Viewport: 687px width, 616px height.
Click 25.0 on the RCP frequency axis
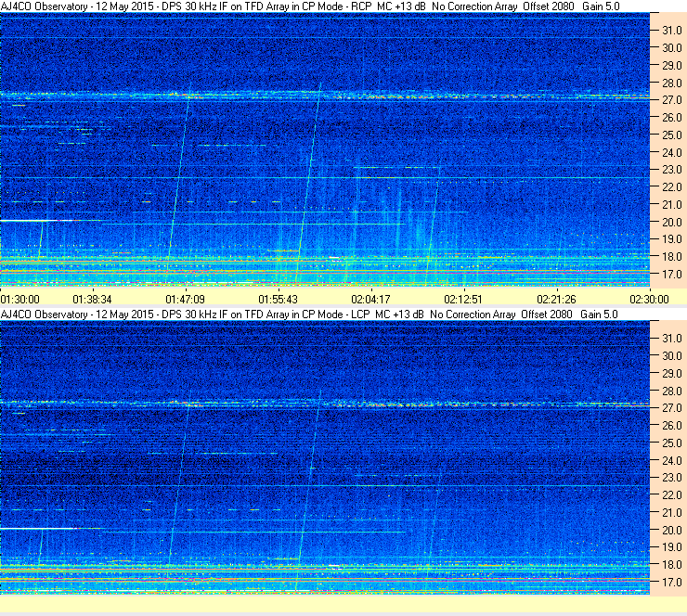click(671, 135)
